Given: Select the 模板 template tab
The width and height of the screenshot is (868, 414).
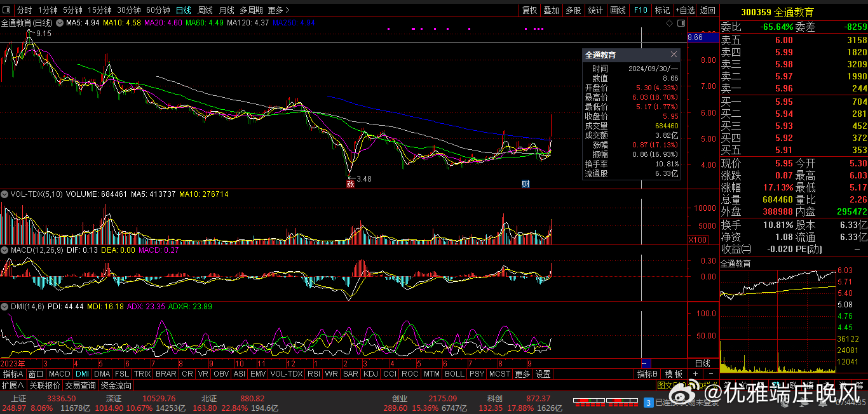Looking at the screenshot, I should pyautogui.click(x=674, y=374).
